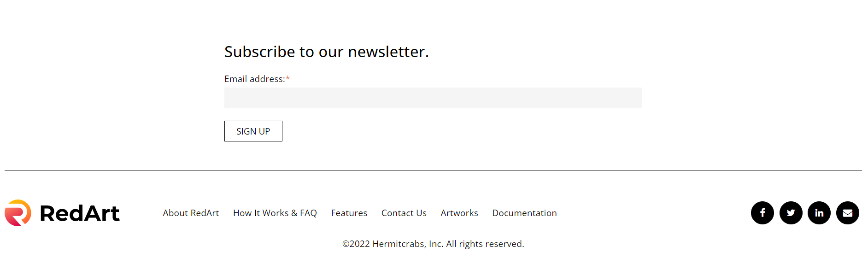
Task: Open the Twitter bird icon link
Action: 791,213
